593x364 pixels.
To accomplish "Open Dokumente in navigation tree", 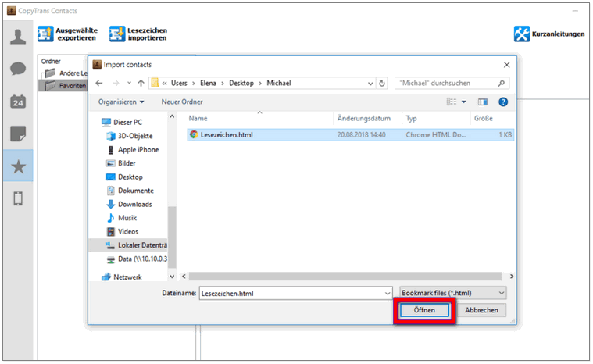I will click(x=130, y=191).
